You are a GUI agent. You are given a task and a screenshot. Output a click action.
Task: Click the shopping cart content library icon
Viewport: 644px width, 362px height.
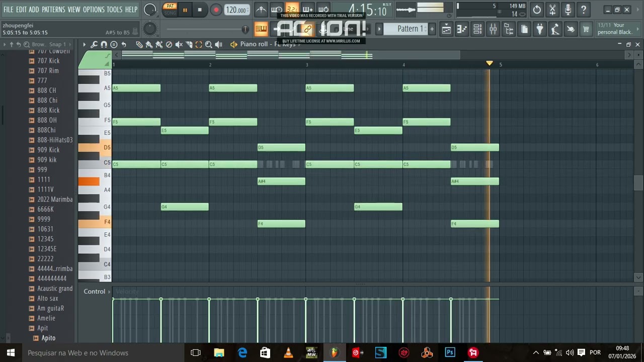(586, 29)
